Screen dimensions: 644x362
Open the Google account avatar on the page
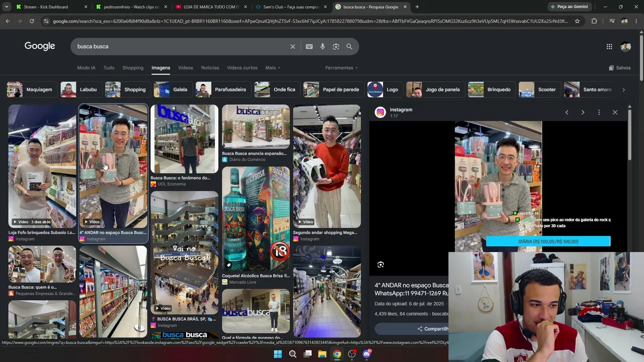(x=625, y=46)
